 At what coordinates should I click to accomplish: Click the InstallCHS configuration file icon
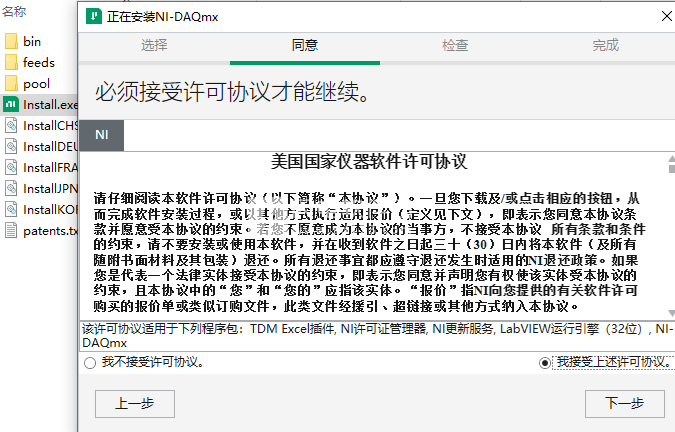[11, 125]
